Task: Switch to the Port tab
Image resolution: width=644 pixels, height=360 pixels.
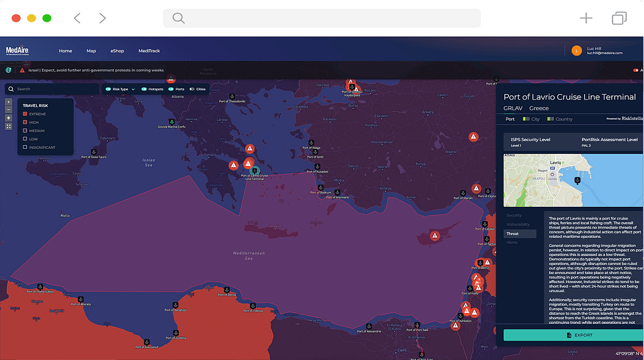Action: [510, 119]
